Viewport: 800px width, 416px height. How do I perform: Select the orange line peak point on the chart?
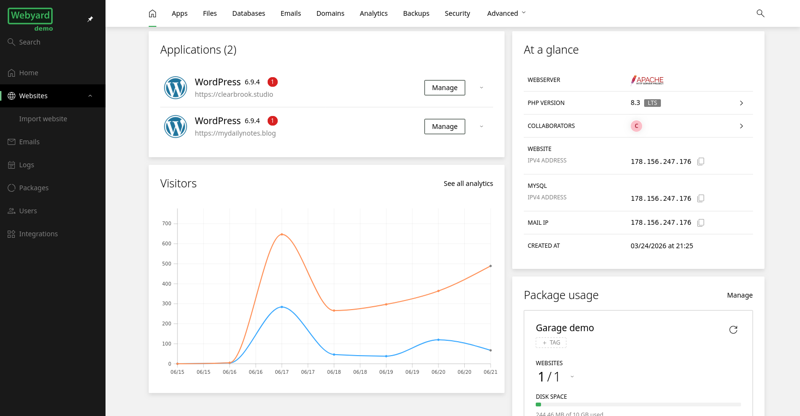pyautogui.click(x=282, y=234)
